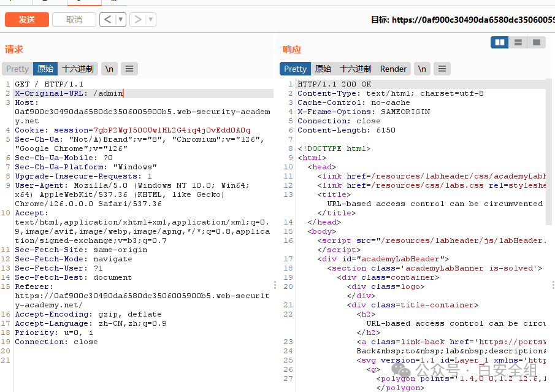Click the GET / HTTP/1.1 request line

pos(49,84)
